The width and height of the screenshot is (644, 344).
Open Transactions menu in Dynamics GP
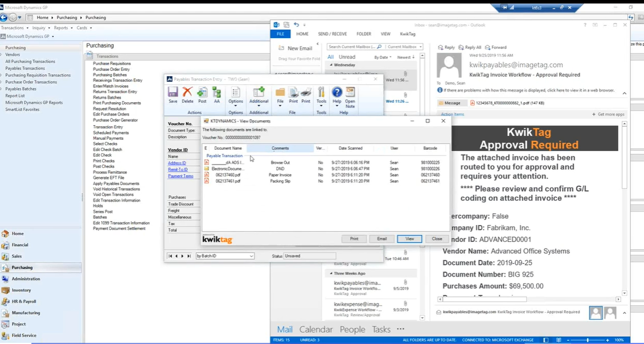coord(15,28)
